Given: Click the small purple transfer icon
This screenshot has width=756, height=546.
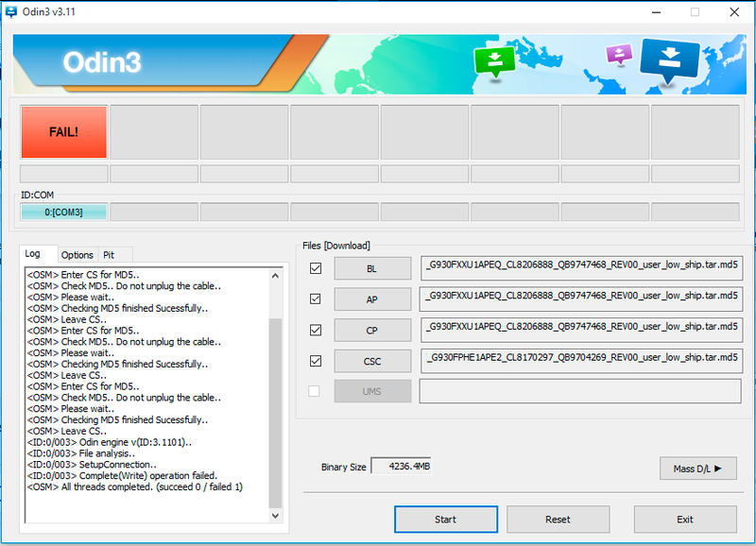Looking at the screenshot, I should pyautogui.click(x=619, y=54).
